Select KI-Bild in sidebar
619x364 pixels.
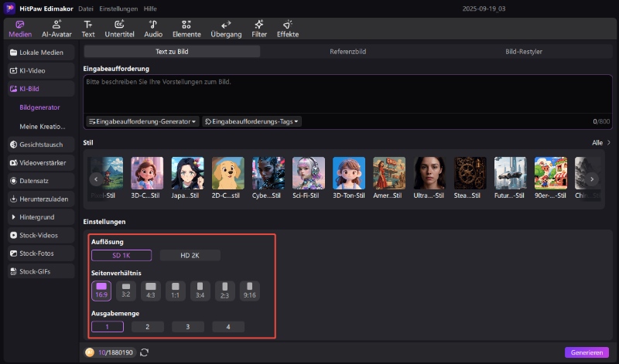pos(41,89)
